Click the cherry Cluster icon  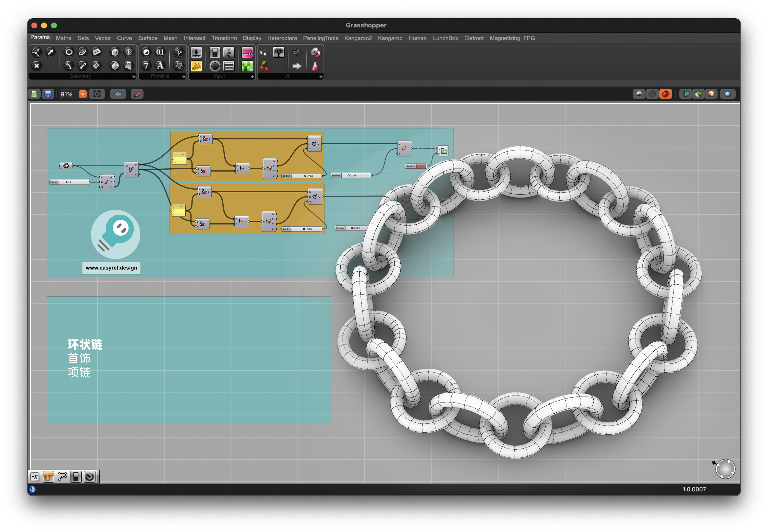264,66
